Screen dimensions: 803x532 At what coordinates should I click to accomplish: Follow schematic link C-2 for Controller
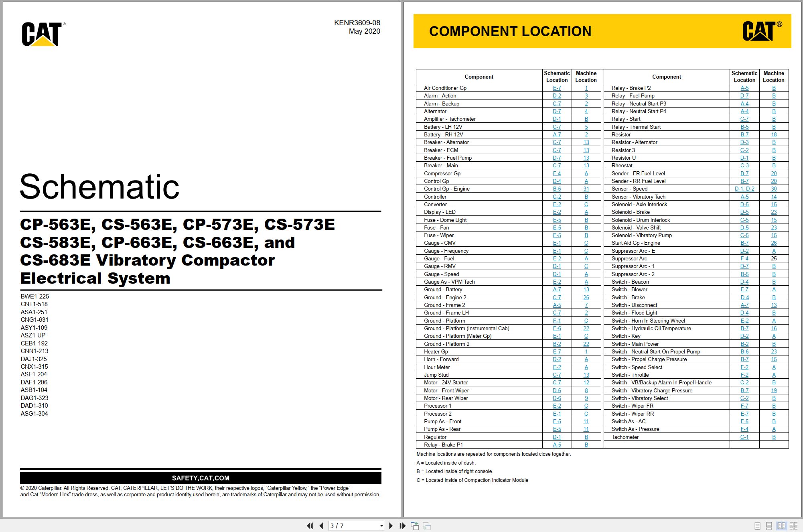click(x=557, y=197)
